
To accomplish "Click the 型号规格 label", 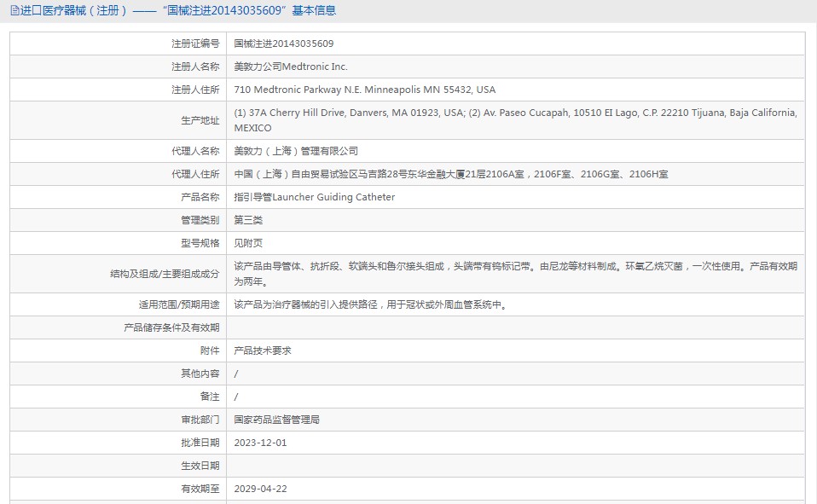I will click(x=200, y=243).
